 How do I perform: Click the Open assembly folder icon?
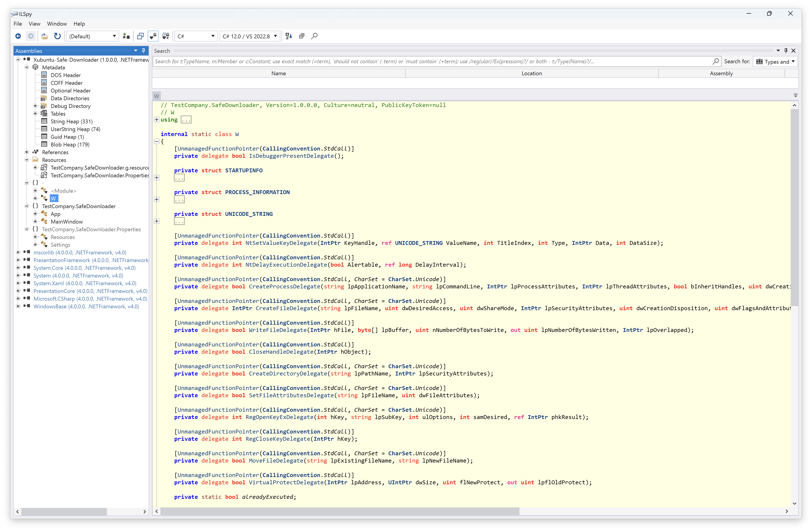click(x=44, y=36)
